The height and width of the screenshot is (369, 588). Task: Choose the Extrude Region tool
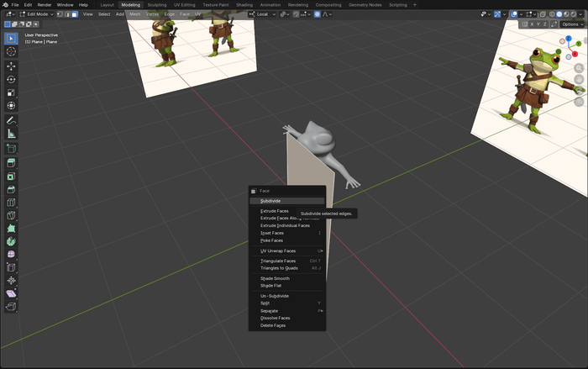pos(11,162)
